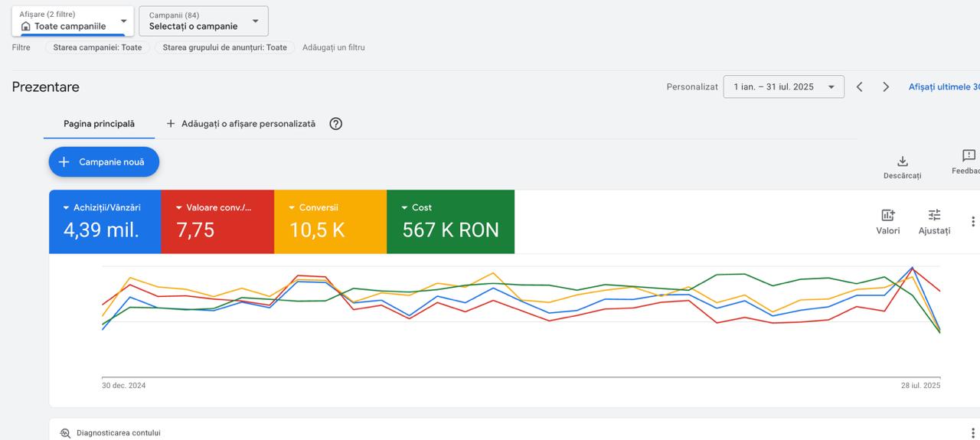Select the Pagina principală tab
Viewport: 980px width, 440px height.
pos(99,124)
